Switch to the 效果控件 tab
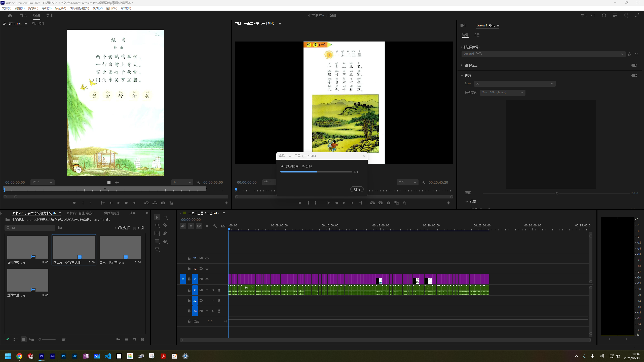This screenshot has width=644, height=362. pyautogui.click(x=38, y=23)
